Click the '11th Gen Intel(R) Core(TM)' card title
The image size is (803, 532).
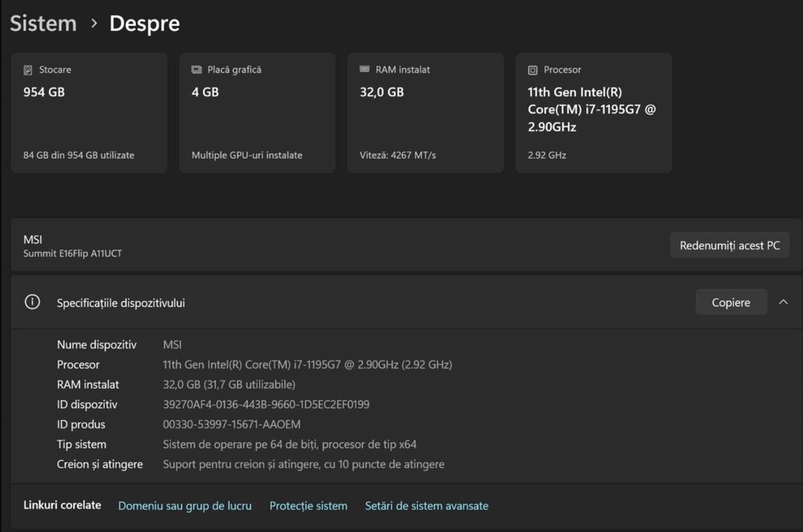pyautogui.click(x=592, y=109)
